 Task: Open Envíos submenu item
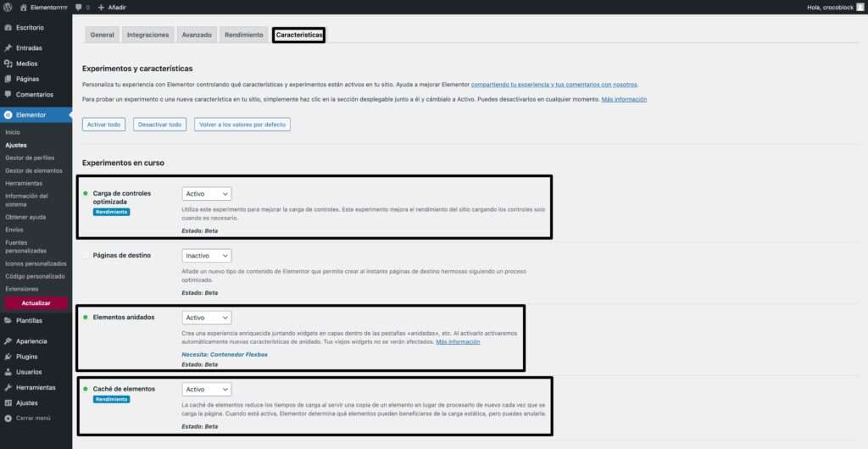point(14,230)
